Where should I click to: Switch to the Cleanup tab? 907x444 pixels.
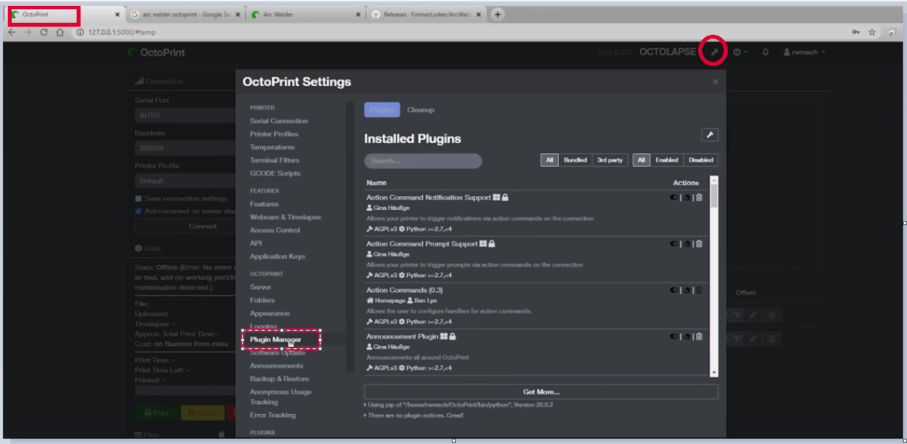pos(420,108)
